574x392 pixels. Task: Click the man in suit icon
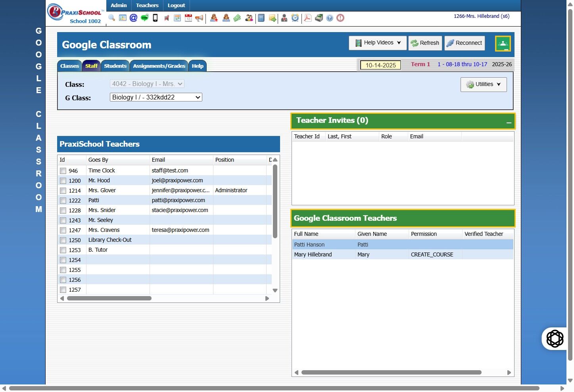[284, 18]
